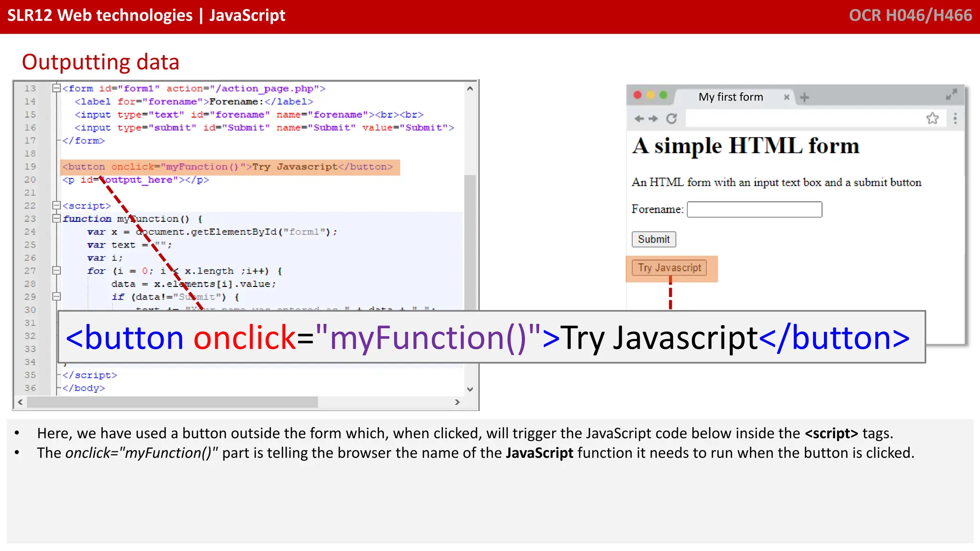Click the closing </body> tag on line 36

84,388
